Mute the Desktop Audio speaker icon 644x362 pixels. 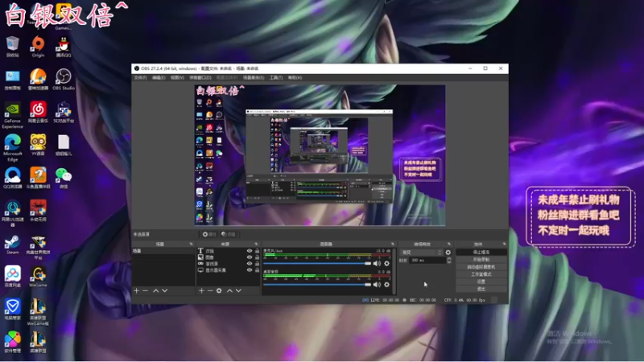(377, 285)
